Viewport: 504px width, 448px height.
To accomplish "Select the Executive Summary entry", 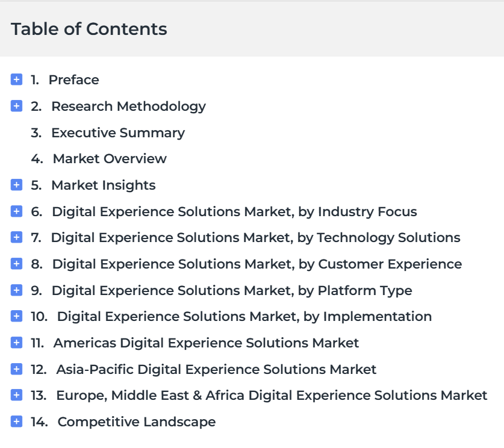I will click(x=118, y=132).
